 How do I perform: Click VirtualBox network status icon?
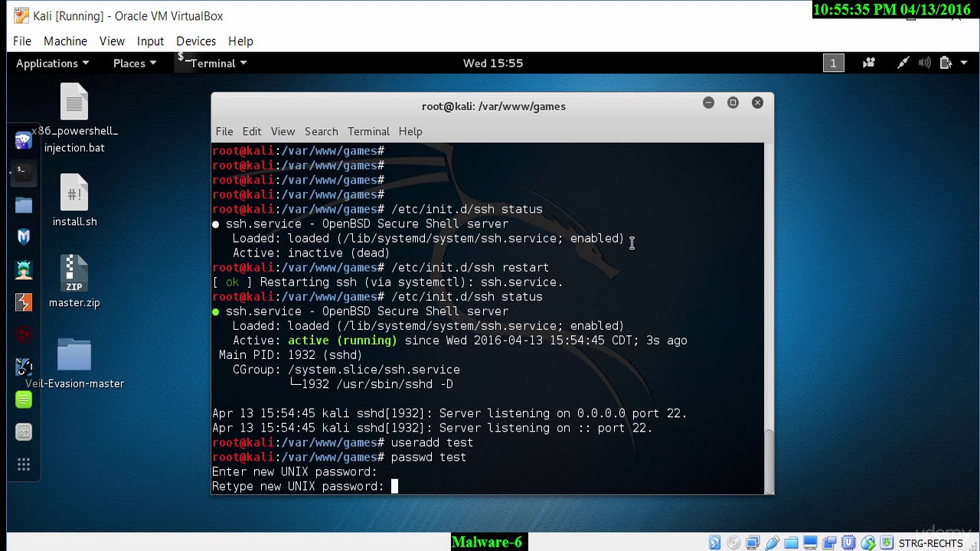click(753, 543)
